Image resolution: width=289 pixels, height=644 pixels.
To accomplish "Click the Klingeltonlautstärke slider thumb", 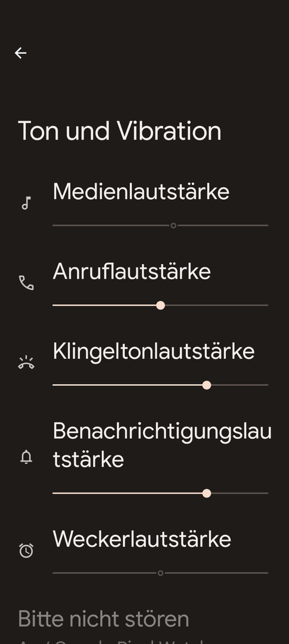I will click(x=207, y=385).
